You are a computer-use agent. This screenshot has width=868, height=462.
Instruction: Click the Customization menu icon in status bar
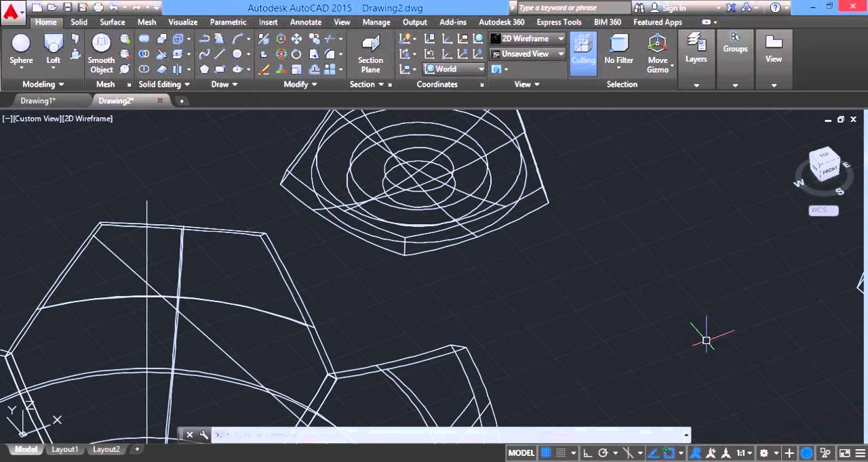coord(861,453)
